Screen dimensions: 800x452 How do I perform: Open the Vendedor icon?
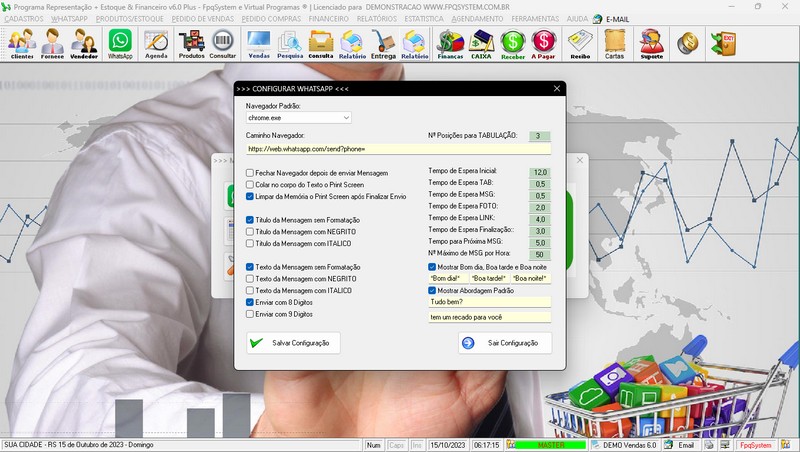coord(84,44)
